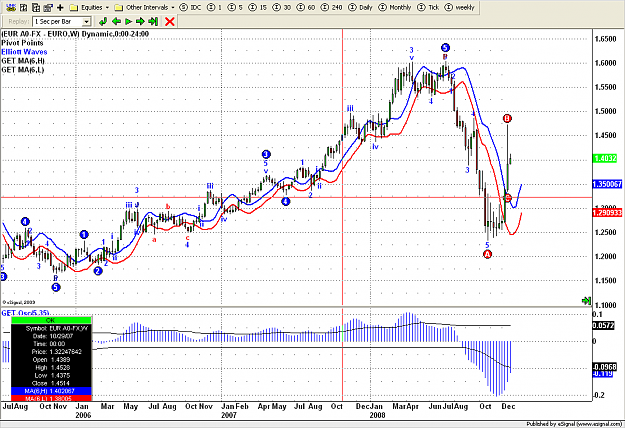Click the blue circled 5 at the 2008 peak
625x428 pixels.
[445, 48]
